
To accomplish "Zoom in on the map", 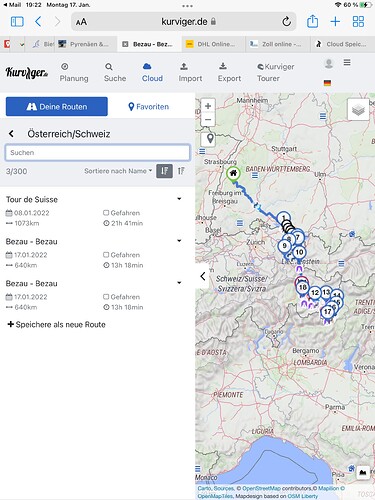I will coord(208,106).
